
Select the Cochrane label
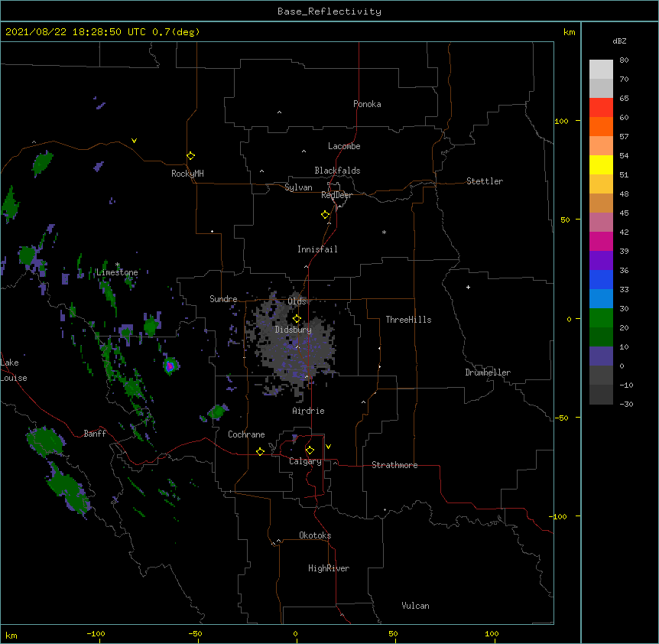click(x=246, y=434)
